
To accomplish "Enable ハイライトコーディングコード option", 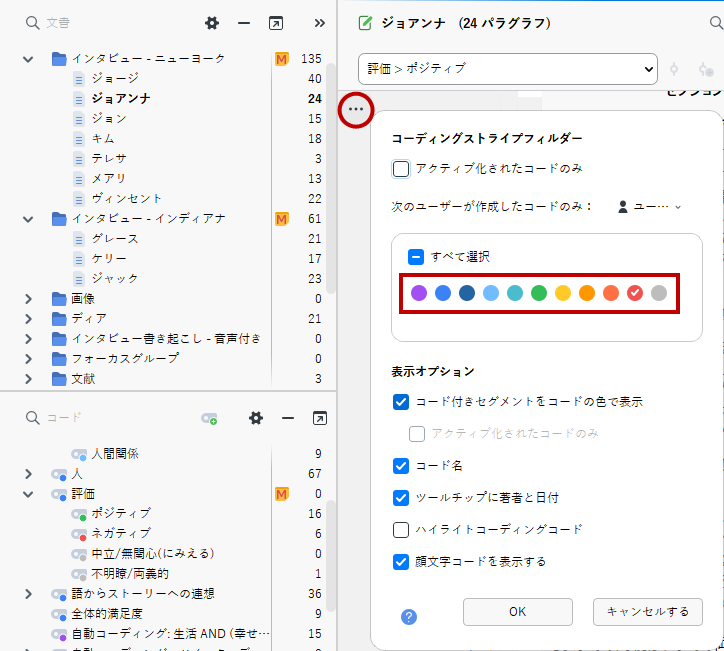I will point(401,530).
